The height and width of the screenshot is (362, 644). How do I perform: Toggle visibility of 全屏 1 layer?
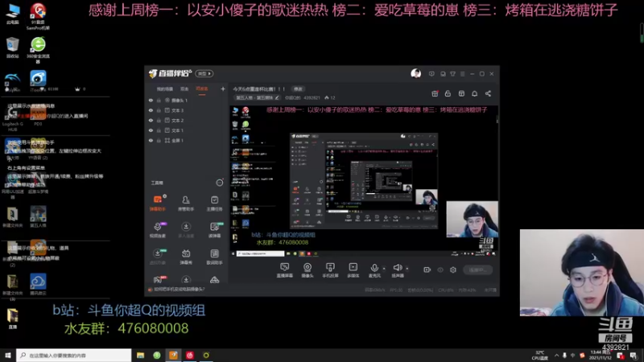[151, 140]
